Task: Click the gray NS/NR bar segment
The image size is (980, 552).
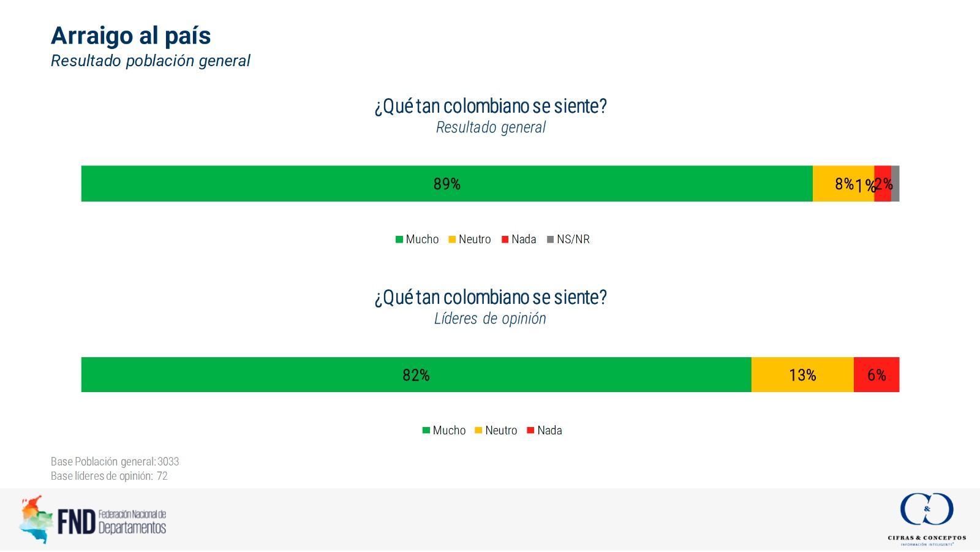Action: pos(895,184)
